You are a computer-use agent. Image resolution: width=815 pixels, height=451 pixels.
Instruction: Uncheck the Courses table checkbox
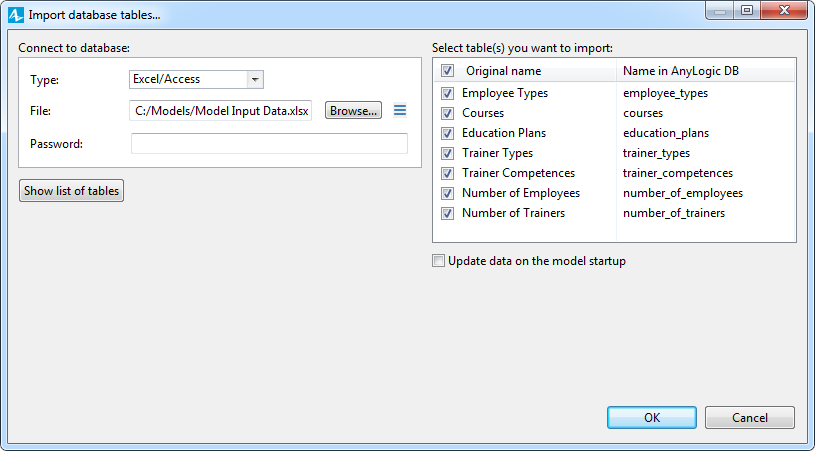[x=447, y=113]
